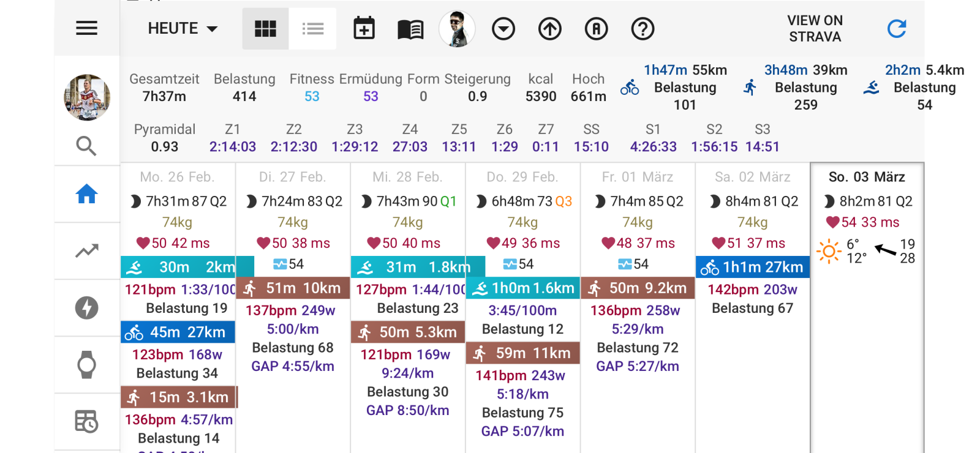Click the circled A icon

(x=596, y=29)
